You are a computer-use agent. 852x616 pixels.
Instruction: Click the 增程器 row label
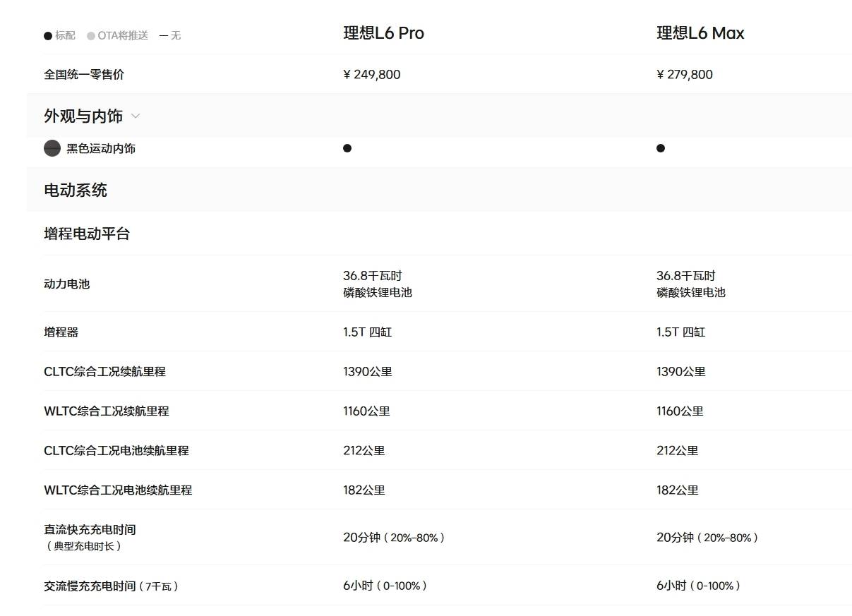click(61, 332)
